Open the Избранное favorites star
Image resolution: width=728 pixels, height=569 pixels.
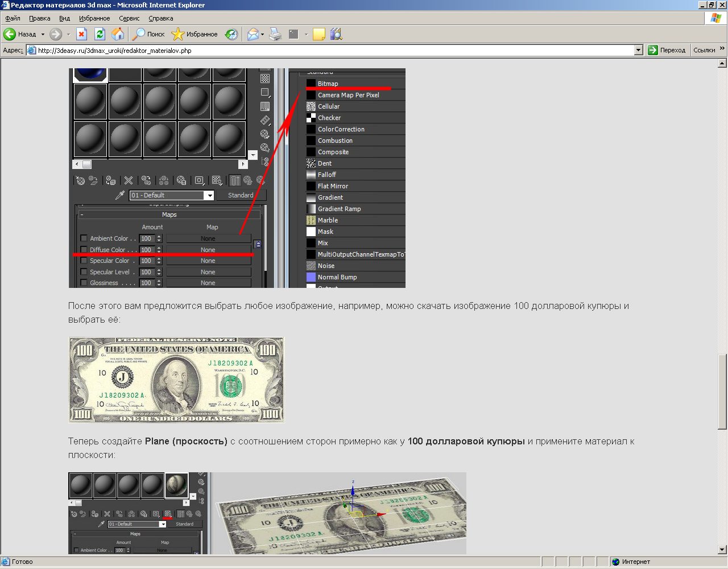195,34
